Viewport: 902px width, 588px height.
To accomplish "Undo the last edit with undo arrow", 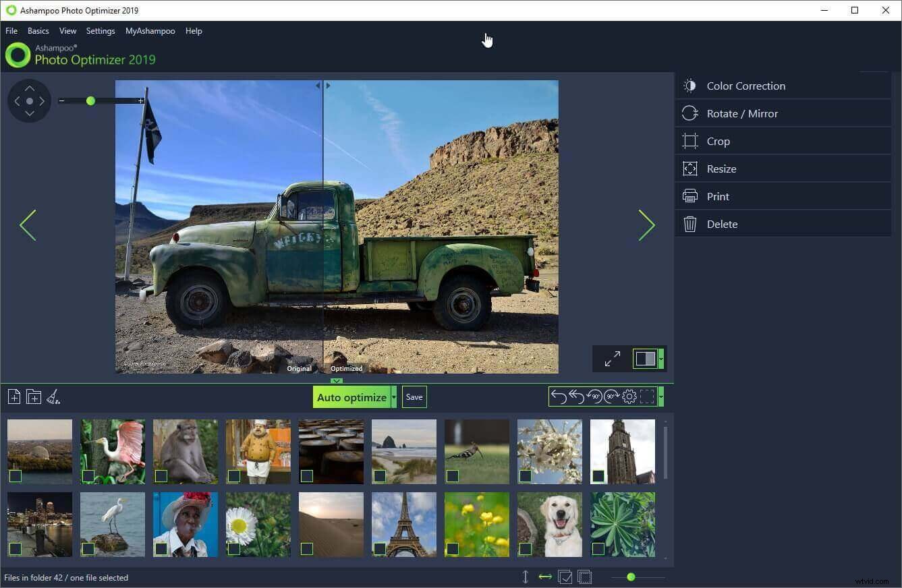I will pyautogui.click(x=559, y=396).
